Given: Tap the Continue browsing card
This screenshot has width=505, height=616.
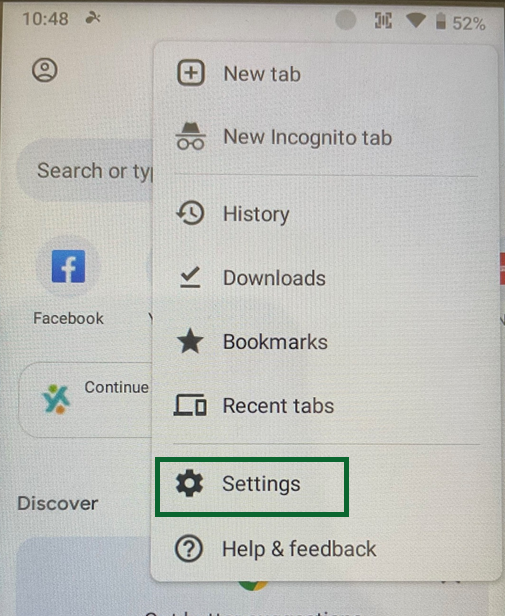Looking at the screenshot, I should [x=86, y=400].
